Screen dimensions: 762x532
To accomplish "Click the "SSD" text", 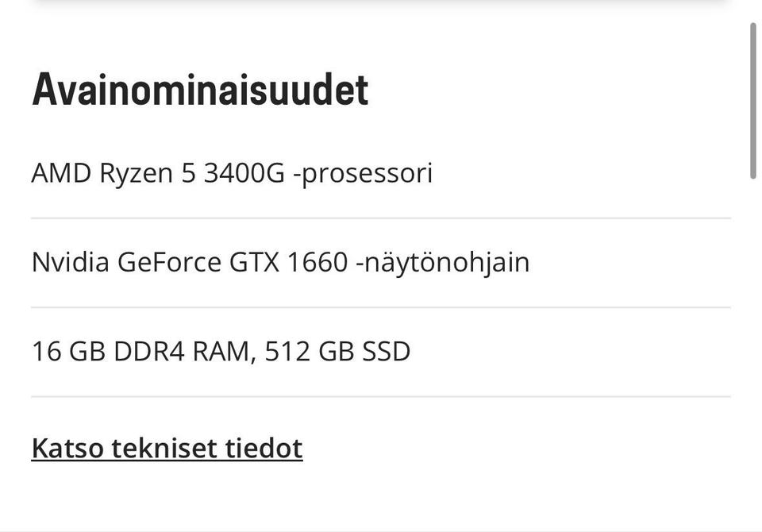I will click(x=387, y=351).
